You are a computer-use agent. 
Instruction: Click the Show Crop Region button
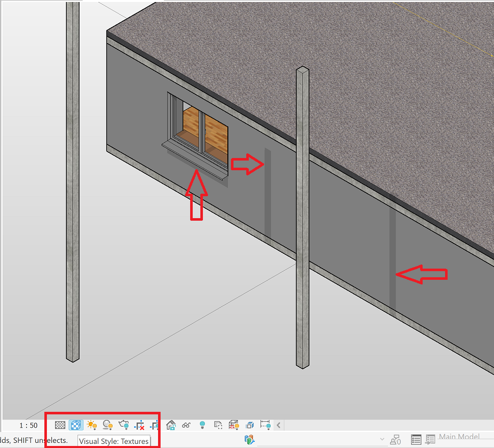click(155, 425)
